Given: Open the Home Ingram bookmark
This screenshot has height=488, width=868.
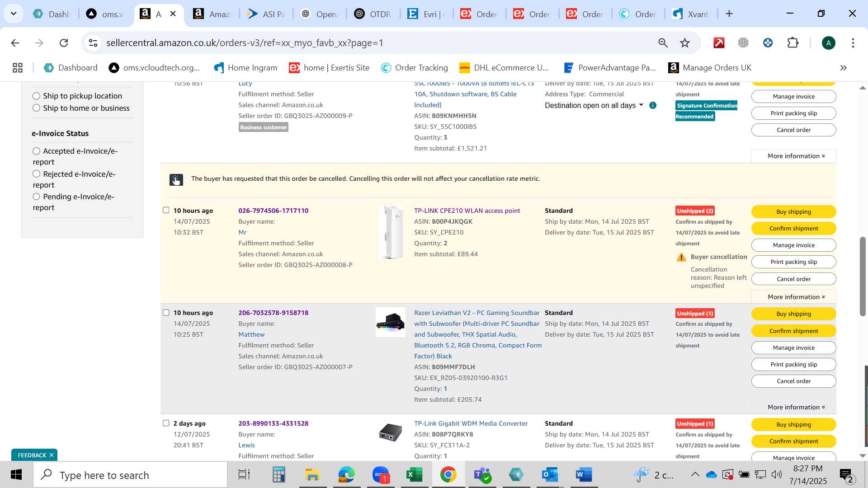Looking at the screenshot, I should pos(245,68).
